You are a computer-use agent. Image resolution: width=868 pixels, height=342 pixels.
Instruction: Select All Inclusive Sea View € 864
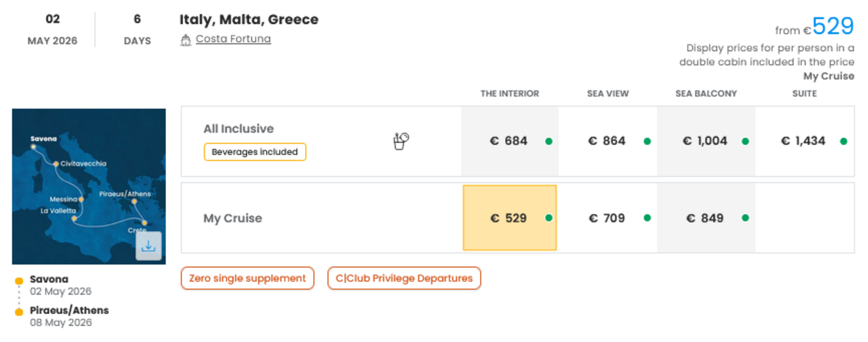click(607, 141)
